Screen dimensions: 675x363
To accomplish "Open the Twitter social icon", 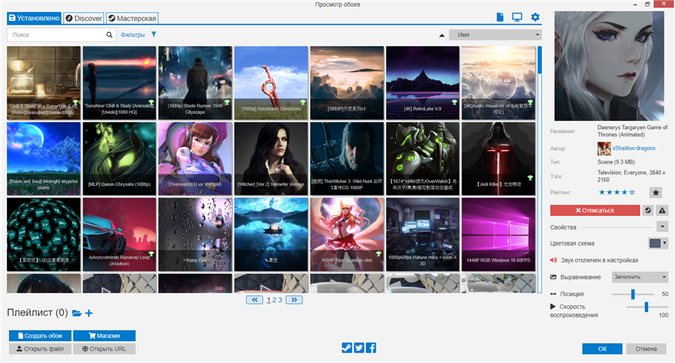I will tap(359, 347).
